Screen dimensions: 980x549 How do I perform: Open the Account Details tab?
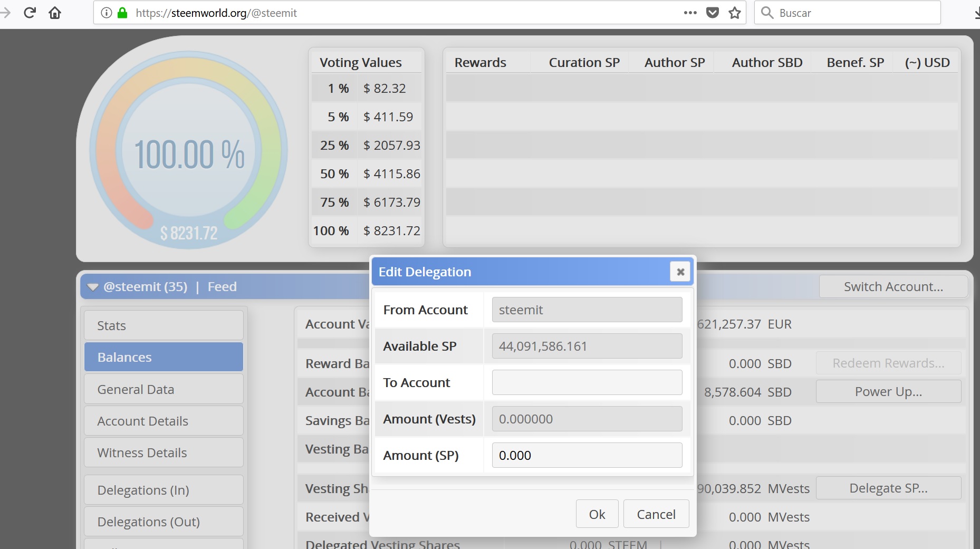[164, 421]
